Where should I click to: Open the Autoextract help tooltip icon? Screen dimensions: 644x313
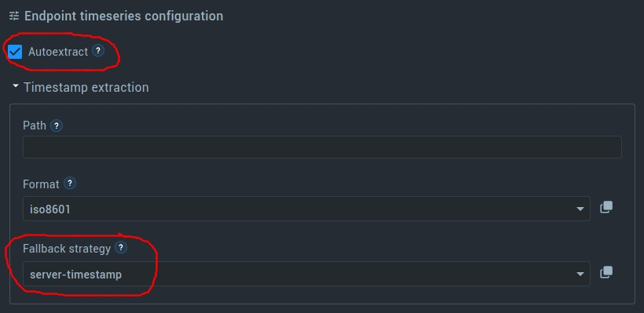click(97, 51)
